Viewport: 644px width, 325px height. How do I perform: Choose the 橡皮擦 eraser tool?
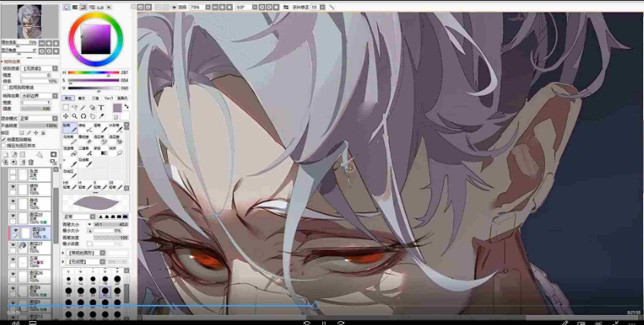85,140
